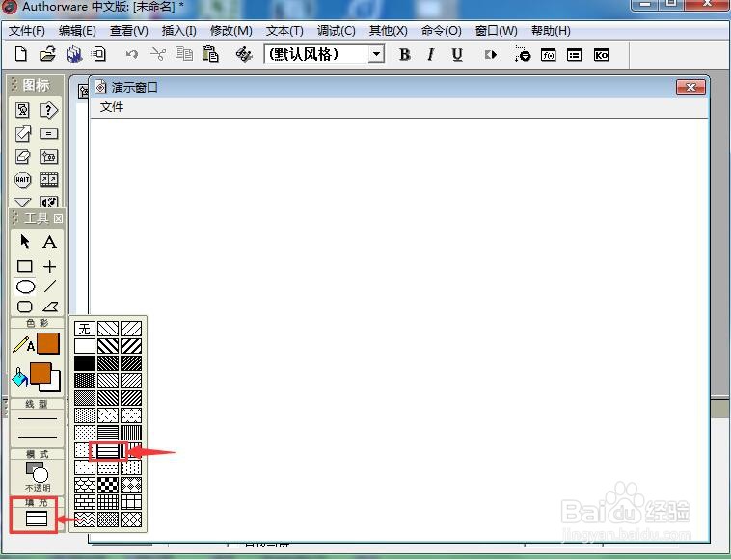Click the Import toolbar icon
This screenshot has height=560, width=731.
coord(99,55)
